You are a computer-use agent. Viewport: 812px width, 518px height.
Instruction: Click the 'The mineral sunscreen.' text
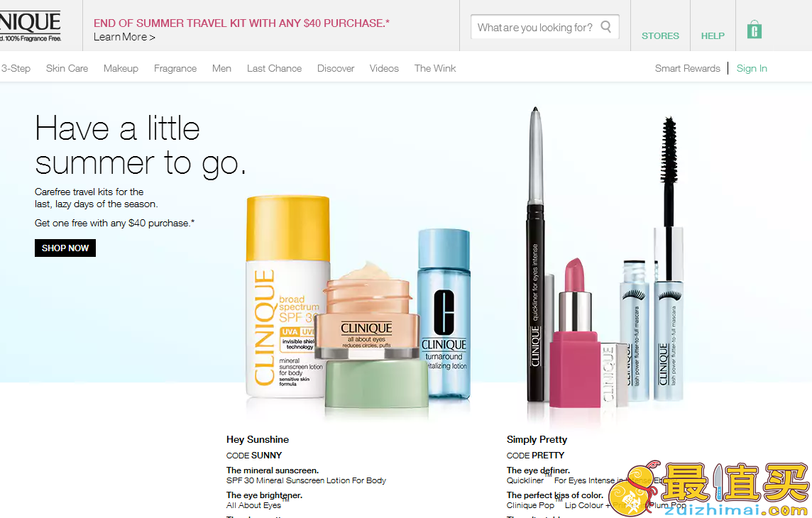click(273, 470)
